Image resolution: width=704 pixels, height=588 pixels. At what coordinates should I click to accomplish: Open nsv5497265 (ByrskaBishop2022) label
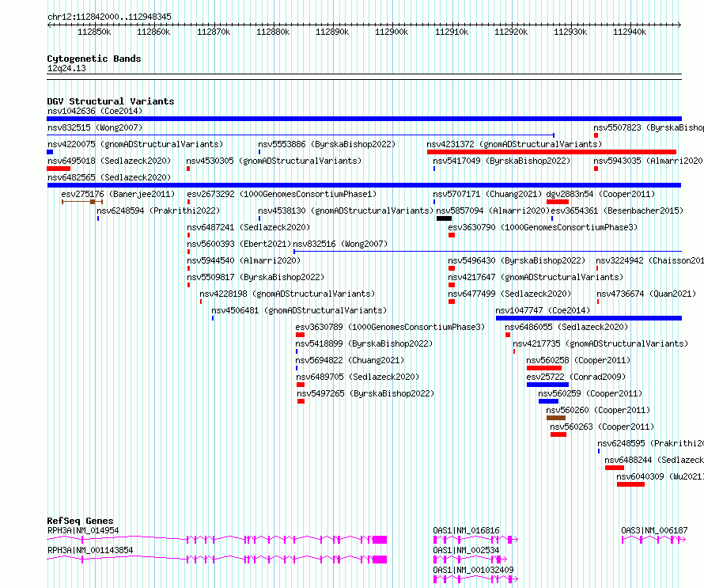point(366,393)
